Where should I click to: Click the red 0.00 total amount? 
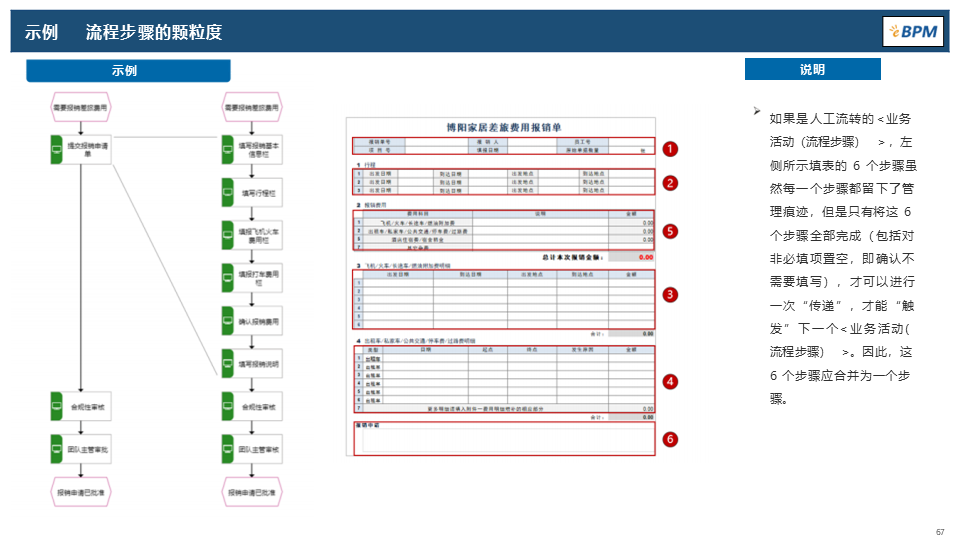point(646,257)
